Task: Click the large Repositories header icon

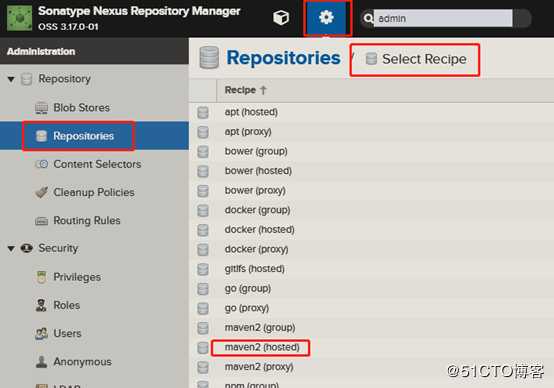Action: pos(209,57)
